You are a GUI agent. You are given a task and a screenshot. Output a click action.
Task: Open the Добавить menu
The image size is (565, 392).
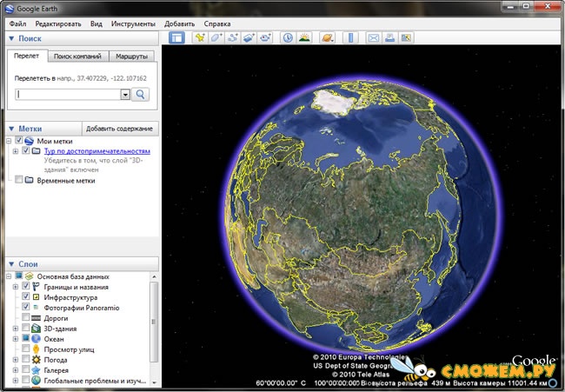179,23
